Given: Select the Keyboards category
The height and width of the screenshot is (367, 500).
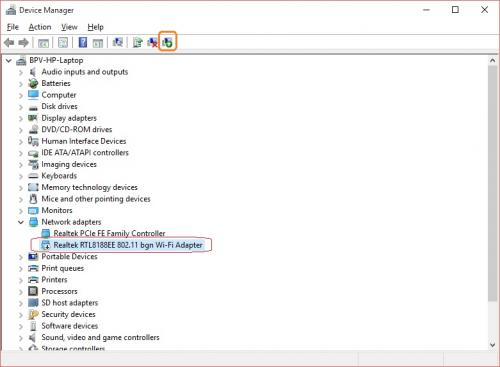Looking at the screenshot, I should 59,176.
